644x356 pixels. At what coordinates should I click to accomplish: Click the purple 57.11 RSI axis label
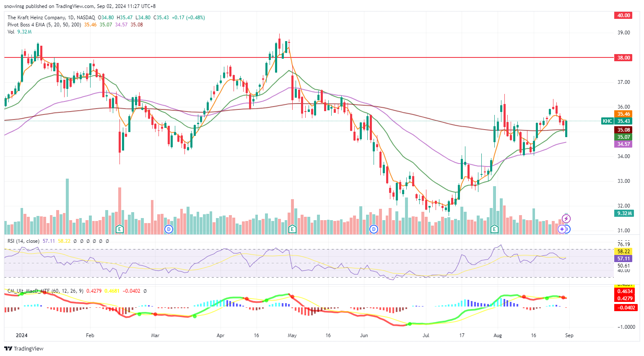point(623,259)
